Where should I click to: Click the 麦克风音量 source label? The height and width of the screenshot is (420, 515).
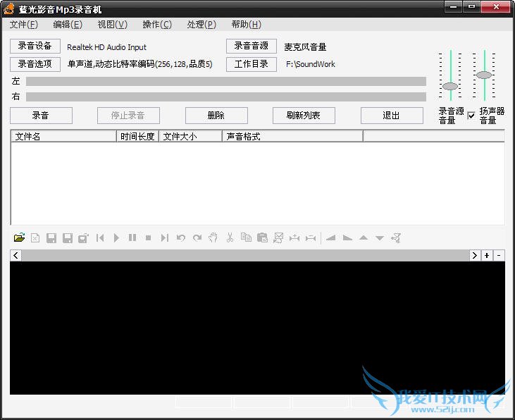tap(305, 47)
